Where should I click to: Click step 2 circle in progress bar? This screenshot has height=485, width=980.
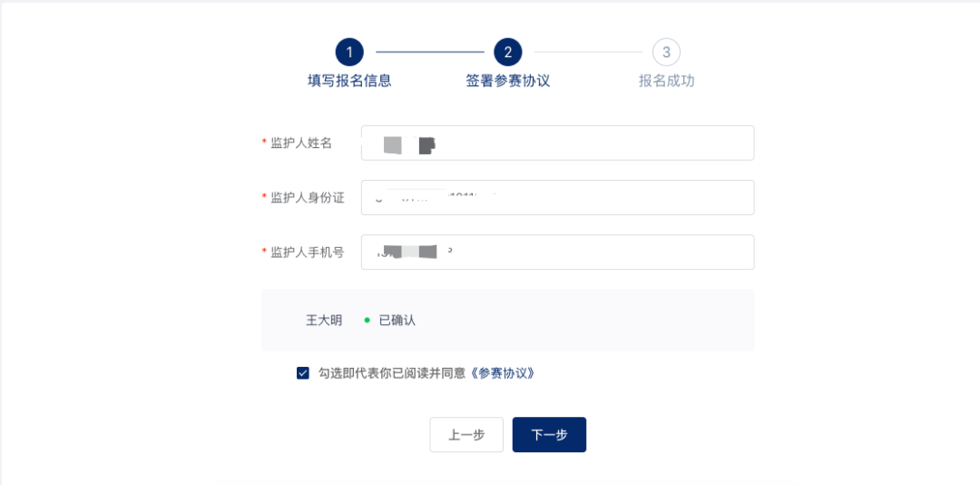coord(508,52)
